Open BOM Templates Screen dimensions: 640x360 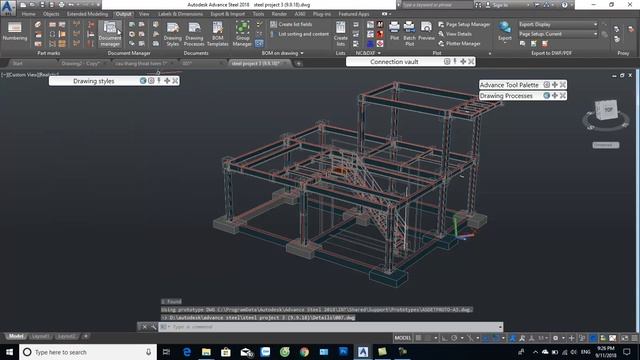coord(218,34)
